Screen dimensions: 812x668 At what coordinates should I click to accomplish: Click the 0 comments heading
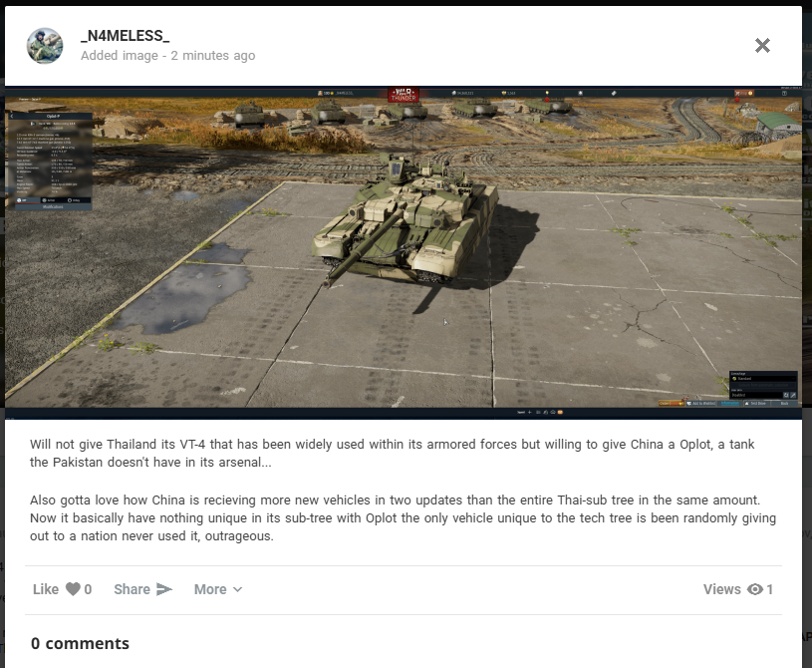tap(80, 643)
